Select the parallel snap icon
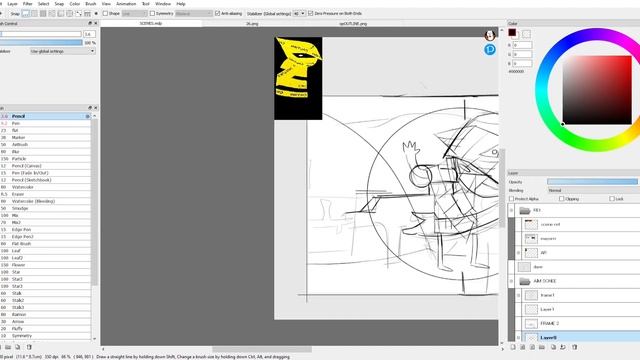The width and height of the screenshot is (640, 360). pyautogui.click(x=34, y=13)
